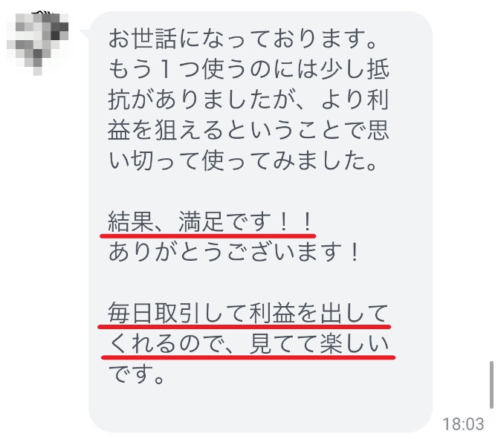Click the word 満足 in the underlined sentence
Screen dimensions: 498x448
point(201,222)
